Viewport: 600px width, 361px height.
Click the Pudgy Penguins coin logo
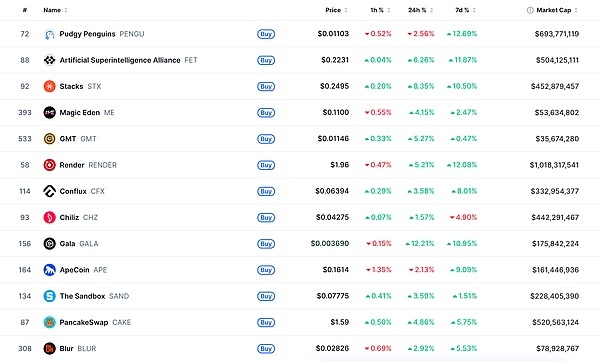[49, 34]
